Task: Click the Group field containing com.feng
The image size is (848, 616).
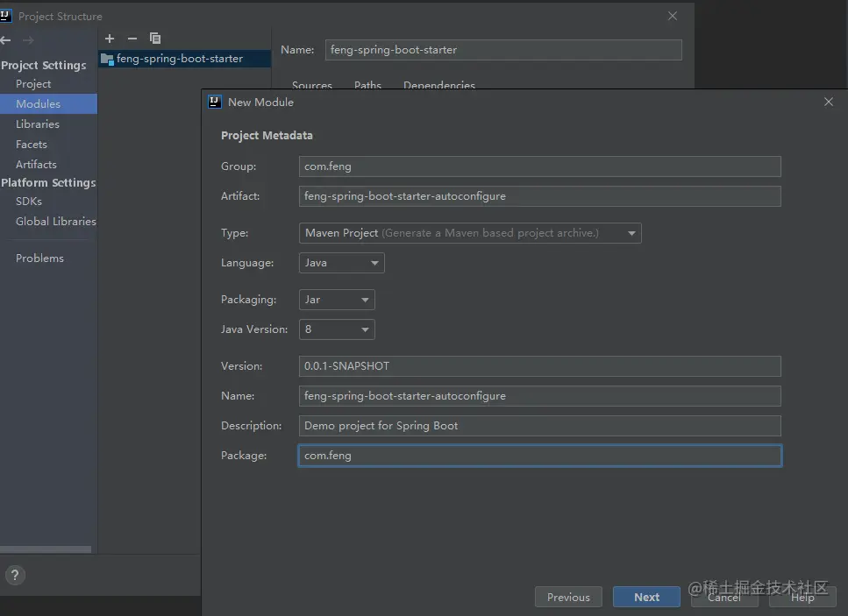Action: point(539,166)
